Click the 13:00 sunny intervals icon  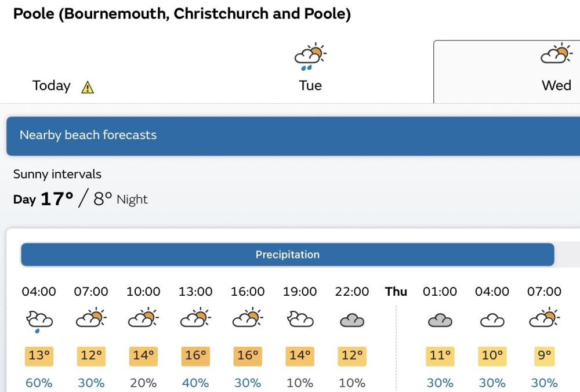(x=195, y=318)
